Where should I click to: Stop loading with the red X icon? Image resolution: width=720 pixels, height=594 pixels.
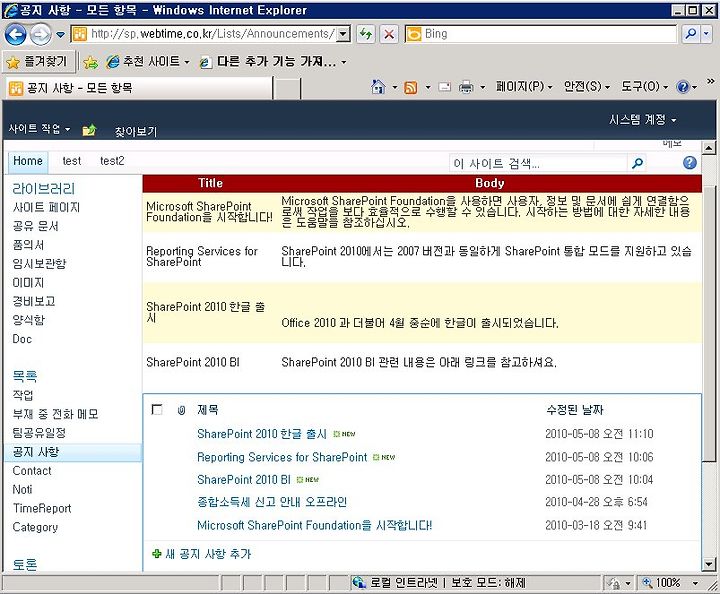(x=389, y=34)
